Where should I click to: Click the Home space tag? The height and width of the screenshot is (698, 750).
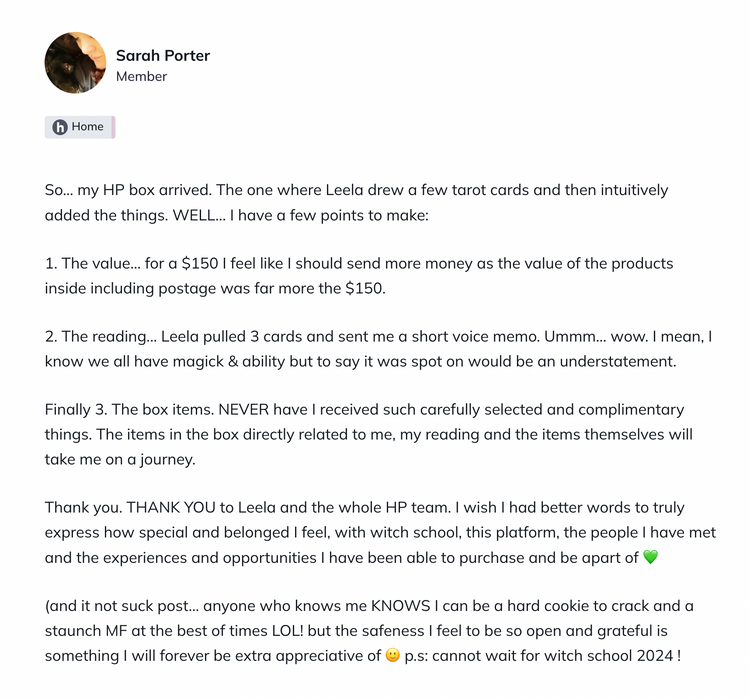pyautogui.click(x=80, y=127)
